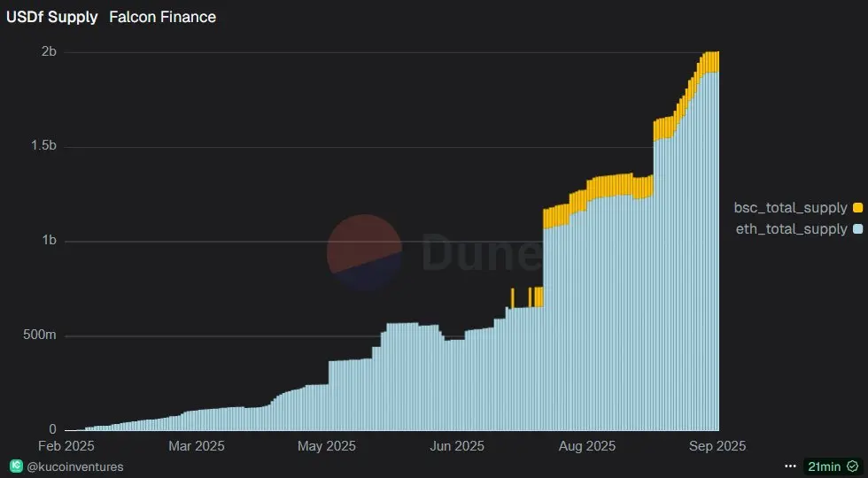
Task: Open the @kucoinventures profile link
Action: click(74, 467)
